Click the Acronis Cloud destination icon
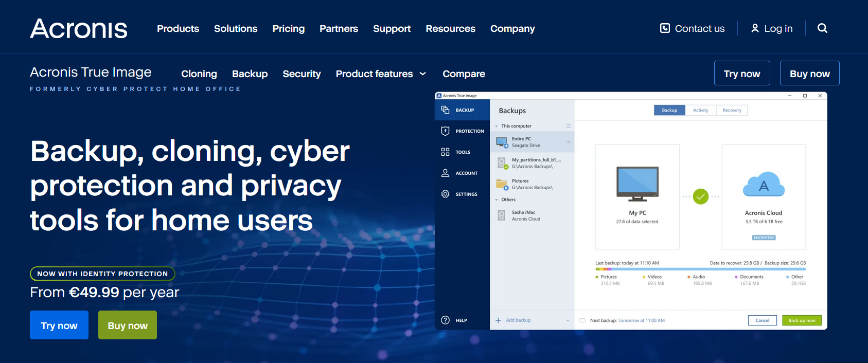The height and width of the screenshot is (363, 868). tap(764, 185)
